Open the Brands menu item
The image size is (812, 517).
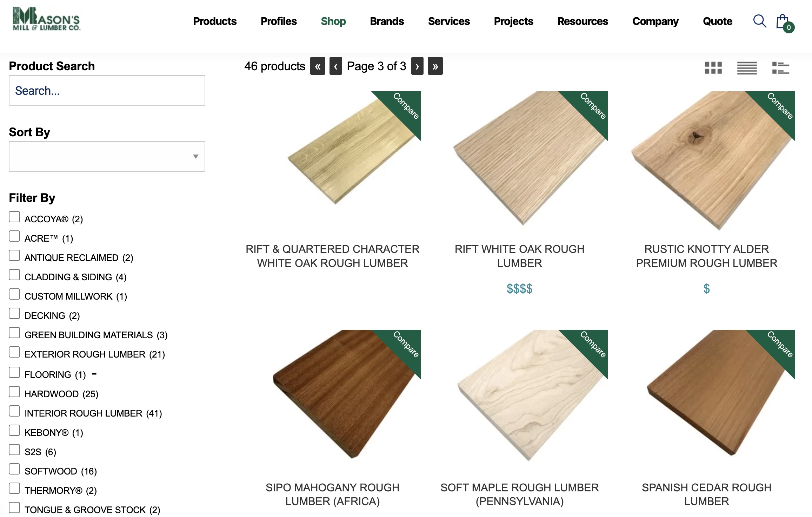coord(387,21)
